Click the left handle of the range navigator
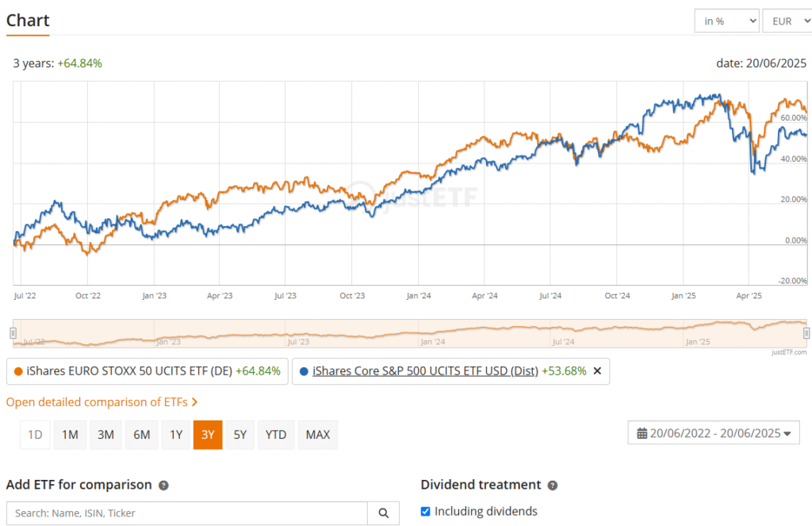The height and width of the screenshot is (526, 812). (x=13, y=332)
